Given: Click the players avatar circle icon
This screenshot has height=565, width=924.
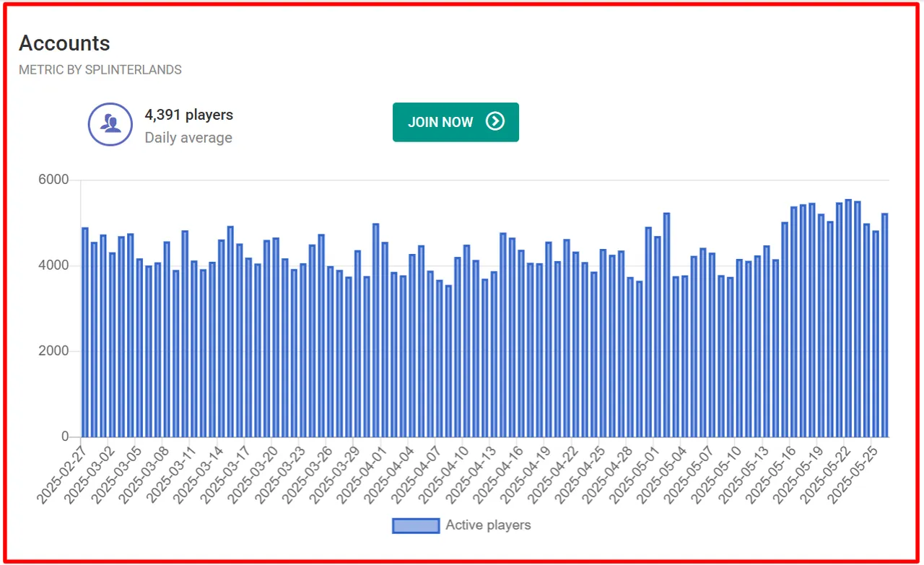Looking at the screenshot, I should (110, 124).
